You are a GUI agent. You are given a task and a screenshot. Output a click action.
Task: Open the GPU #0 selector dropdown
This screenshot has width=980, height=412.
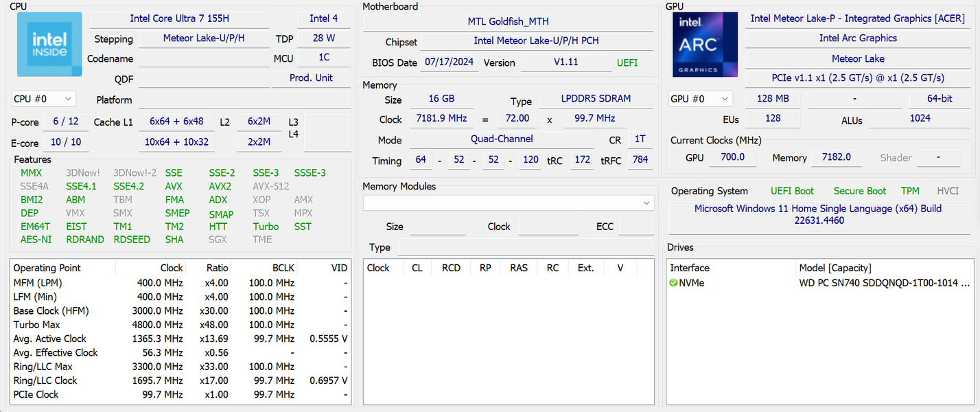click(x=701, y=99)
